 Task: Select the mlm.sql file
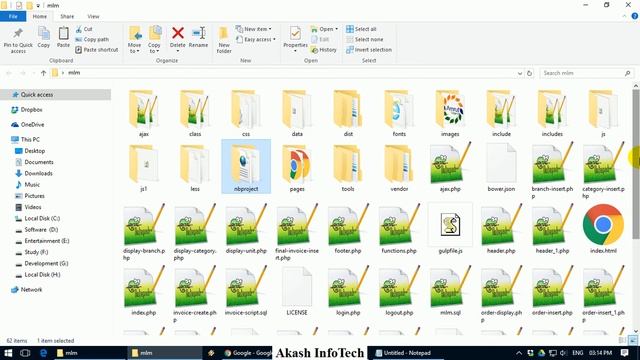point(450,291)
